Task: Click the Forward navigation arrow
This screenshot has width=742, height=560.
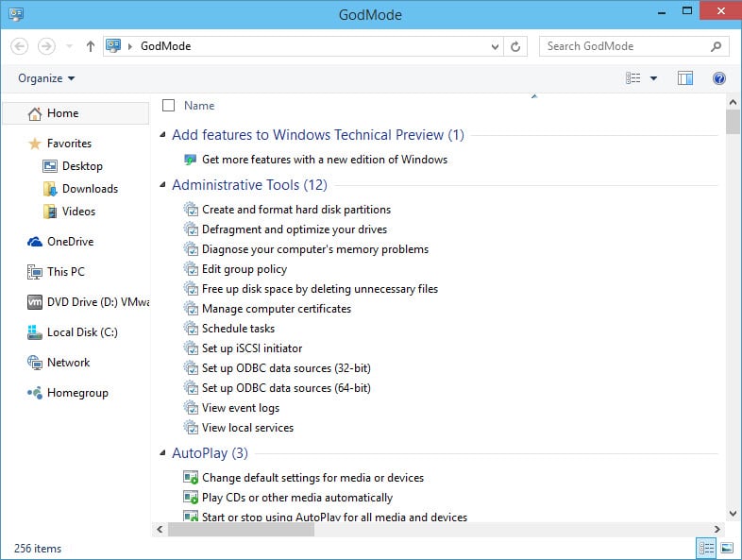Action: coord(46,46)
